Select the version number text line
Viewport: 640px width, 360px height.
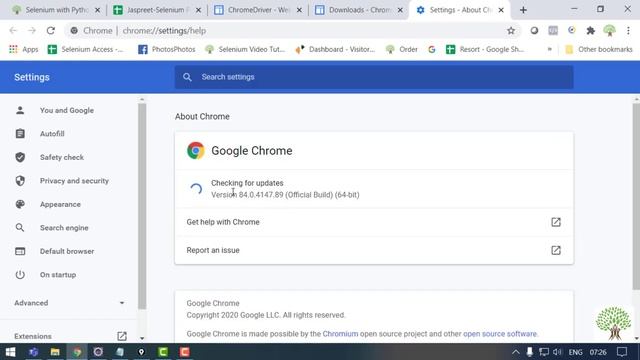pyautogui.click(x=285, y=195)
